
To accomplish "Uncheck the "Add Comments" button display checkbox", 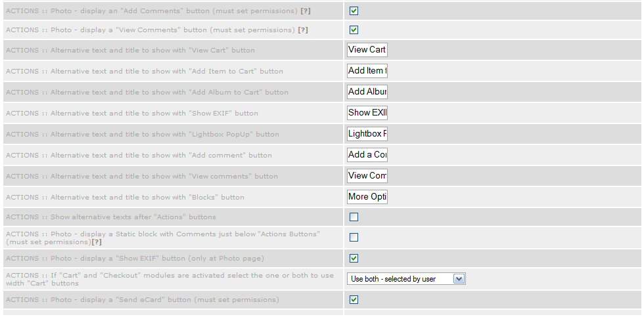I will 354,11.
